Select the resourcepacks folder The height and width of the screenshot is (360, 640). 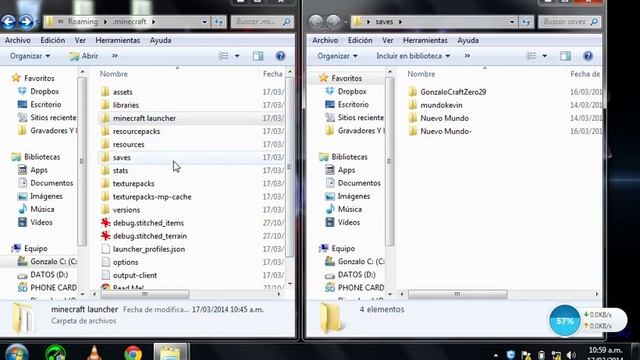pos(136,131)
